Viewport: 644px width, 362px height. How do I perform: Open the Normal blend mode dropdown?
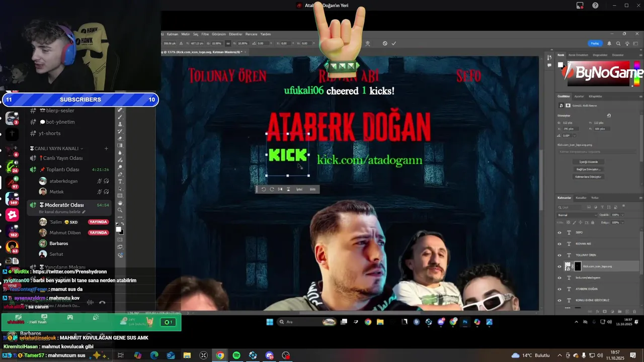tap(577, 215)
